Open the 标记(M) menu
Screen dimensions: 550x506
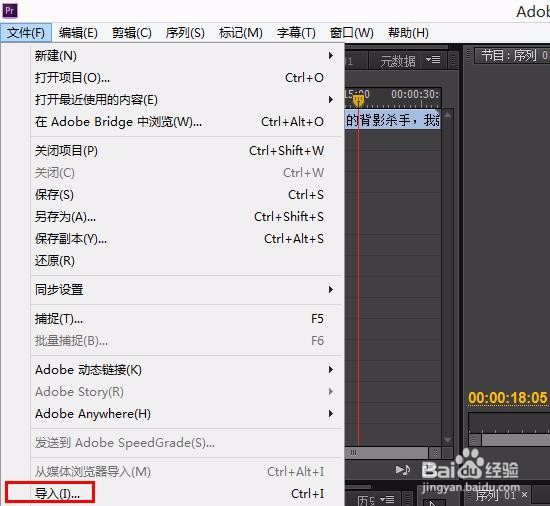[x=241, y=33]
